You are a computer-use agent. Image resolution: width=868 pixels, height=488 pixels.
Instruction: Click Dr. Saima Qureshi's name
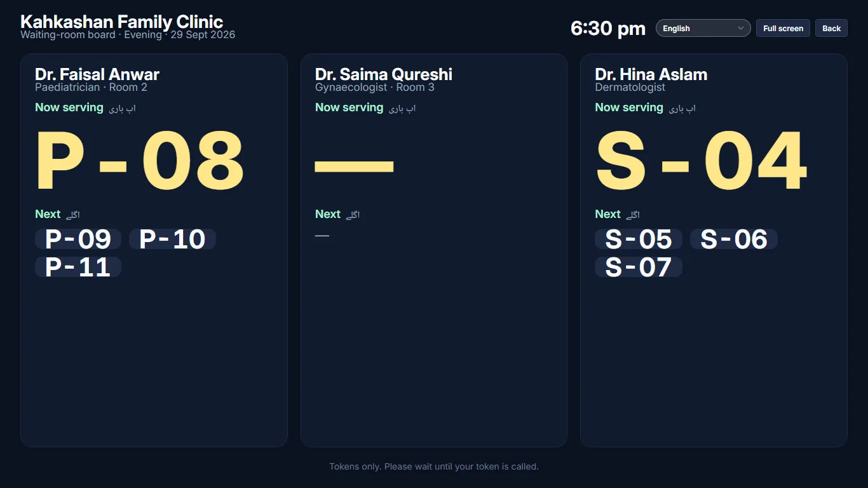point(384,74)
